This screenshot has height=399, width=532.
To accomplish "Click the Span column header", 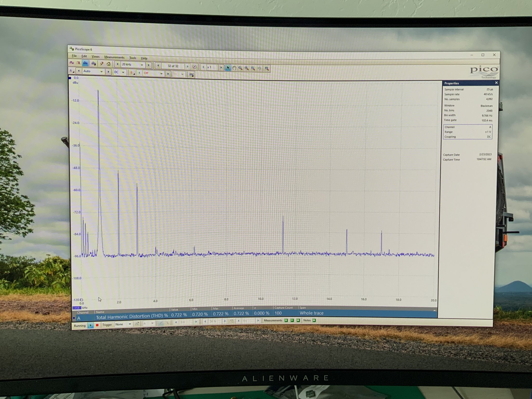I will point(303,308).
